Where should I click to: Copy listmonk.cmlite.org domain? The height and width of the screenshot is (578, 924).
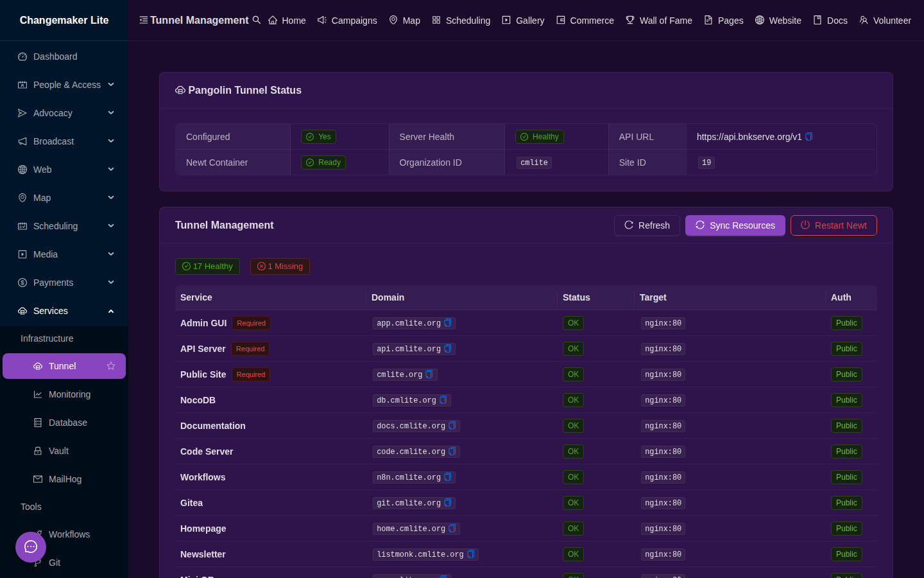point(471,554)
